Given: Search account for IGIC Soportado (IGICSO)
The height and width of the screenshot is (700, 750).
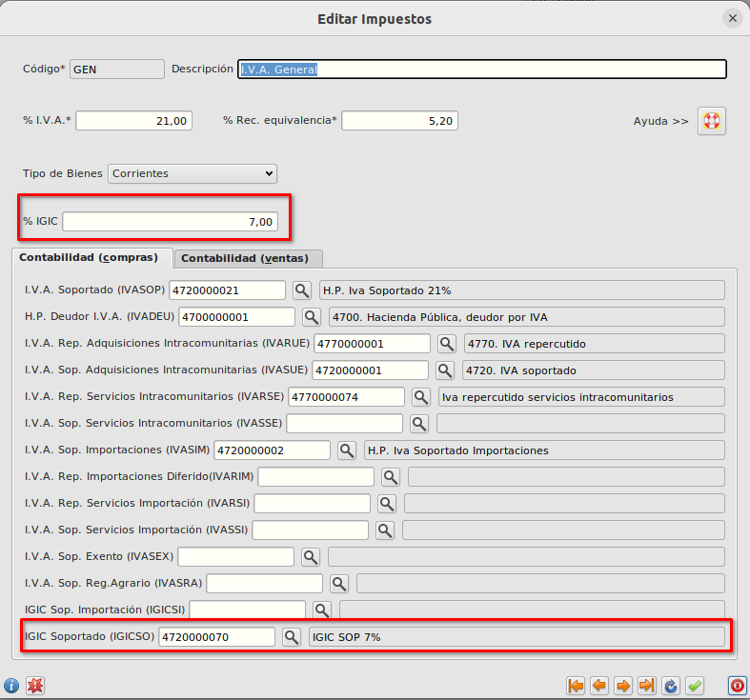Looking at the screenshot, I should [292, 637].
